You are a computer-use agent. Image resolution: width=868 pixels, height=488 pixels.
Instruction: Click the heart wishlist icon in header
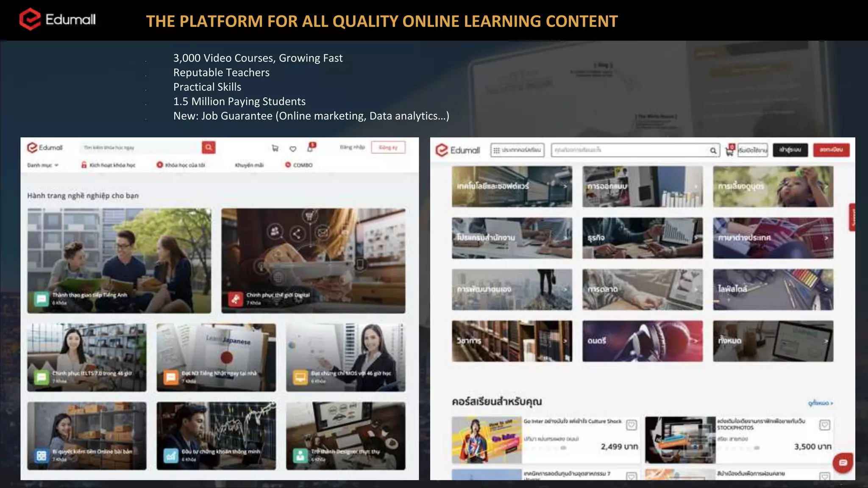(293, 149)
